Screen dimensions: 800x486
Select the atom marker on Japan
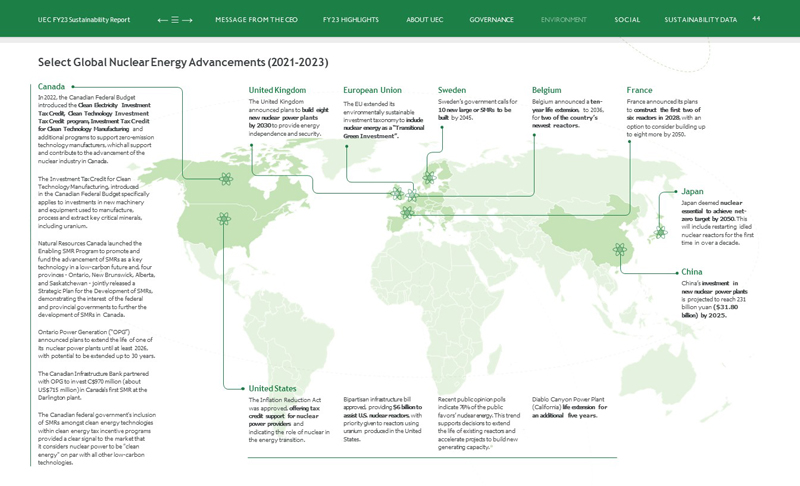tap(660, 232)
